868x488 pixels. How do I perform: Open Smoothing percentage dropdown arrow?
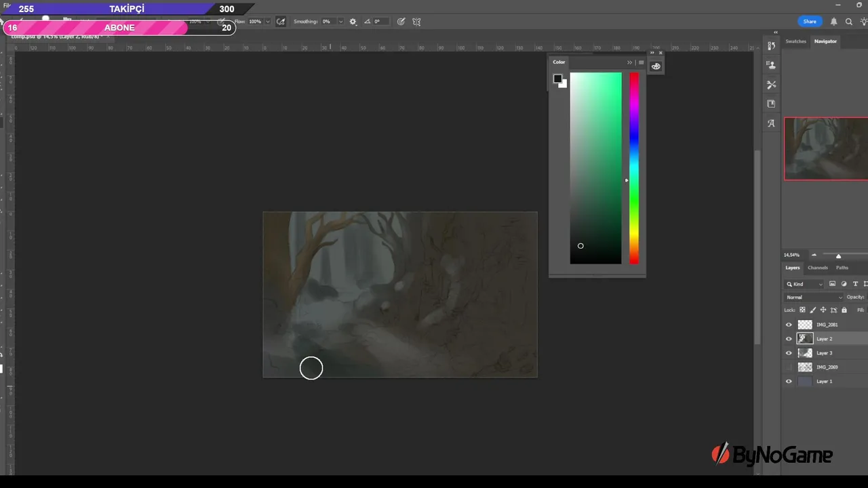click(340, 22)
